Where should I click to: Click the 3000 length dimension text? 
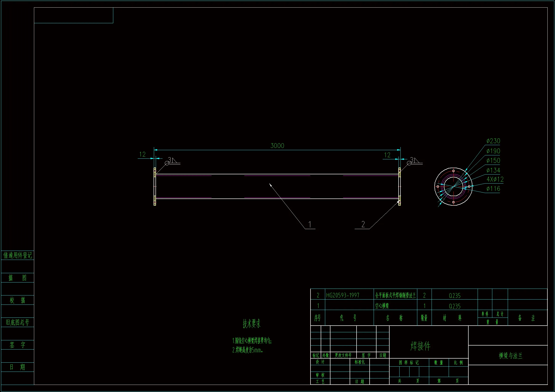pyautogui.click(x=277, y=146)
